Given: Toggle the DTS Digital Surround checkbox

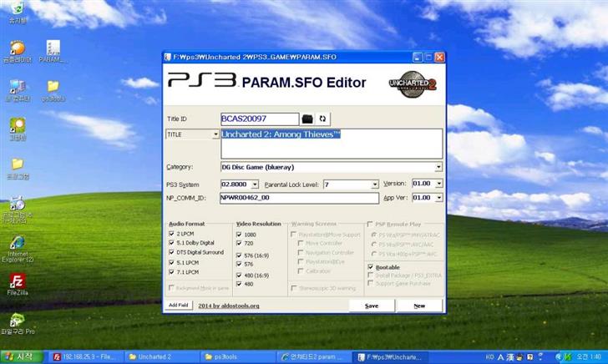Looking at the screenshot, I should coord(172,253).
